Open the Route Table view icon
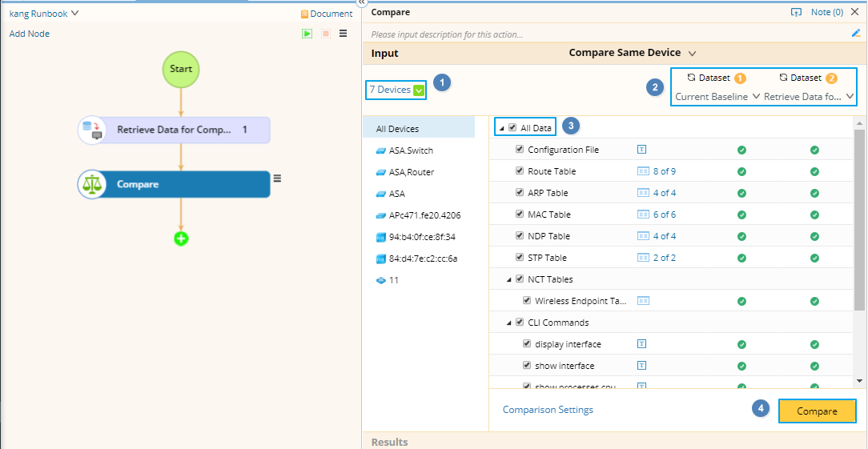This screenshot has height=449, width=868. (642, 171)
